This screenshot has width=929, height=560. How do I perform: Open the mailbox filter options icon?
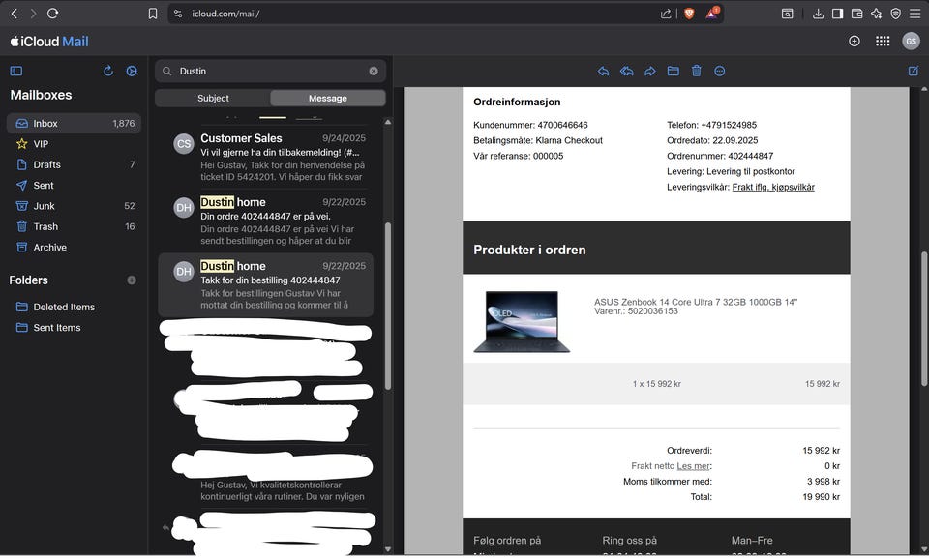pyautogui.click(x=132, y=71)
